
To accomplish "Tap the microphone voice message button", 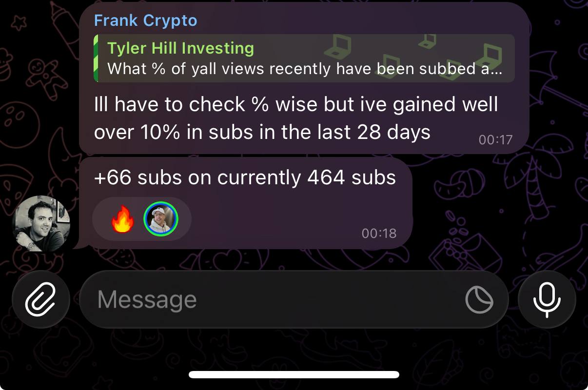I will [x=547, y=299].
